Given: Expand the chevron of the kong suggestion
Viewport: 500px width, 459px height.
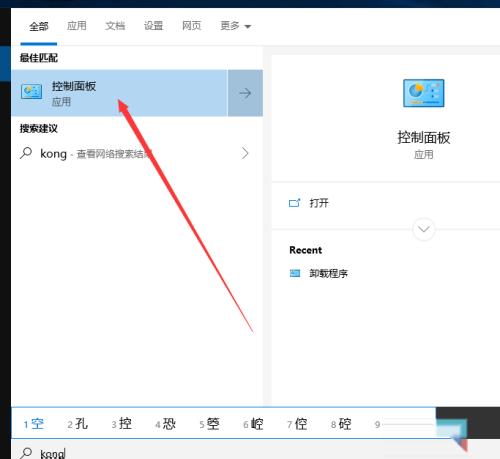Looking at the screenshot, I should point(245,153).
